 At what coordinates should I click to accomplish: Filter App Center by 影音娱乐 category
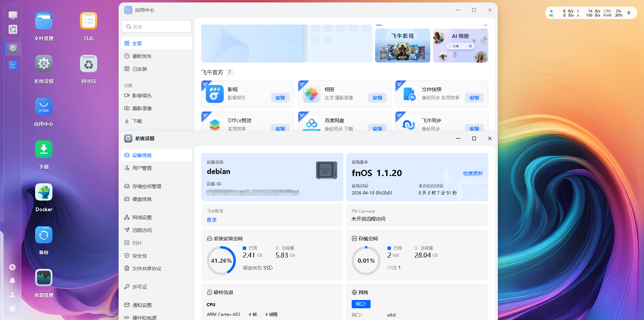click(x=157, y=96)
